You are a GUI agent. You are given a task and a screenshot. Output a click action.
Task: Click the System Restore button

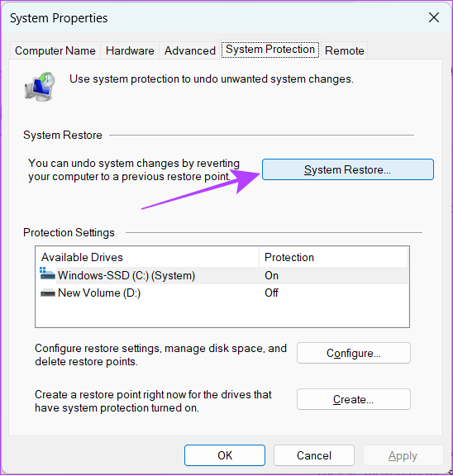(348, 169)
